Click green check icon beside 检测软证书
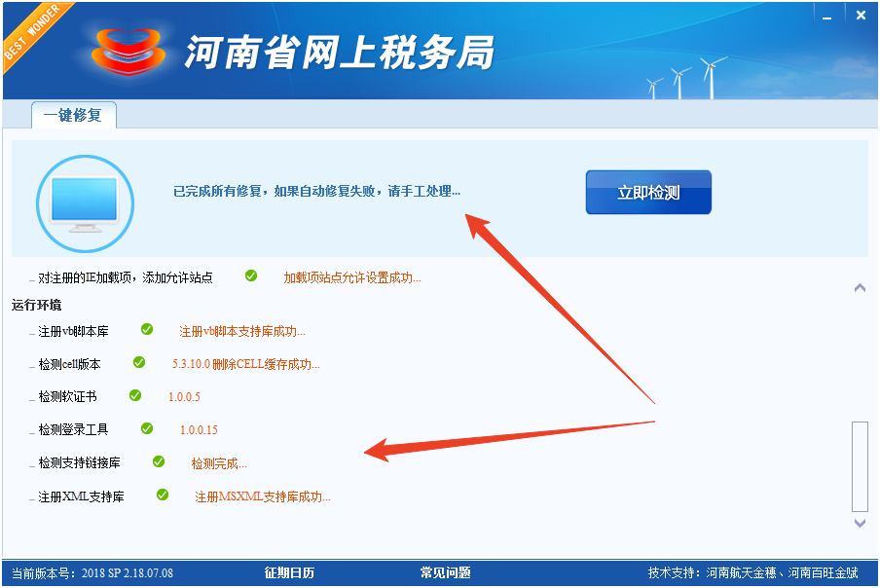 point(135,396)
